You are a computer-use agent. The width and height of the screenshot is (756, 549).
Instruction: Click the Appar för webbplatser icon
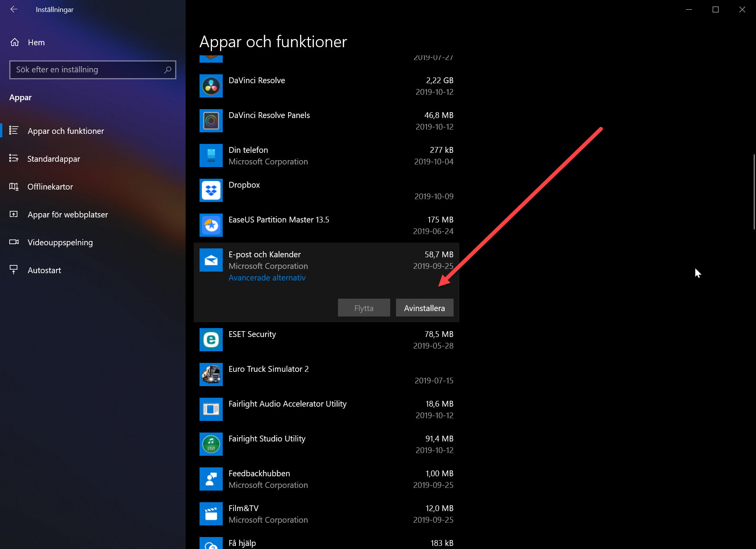click(14, 214)
